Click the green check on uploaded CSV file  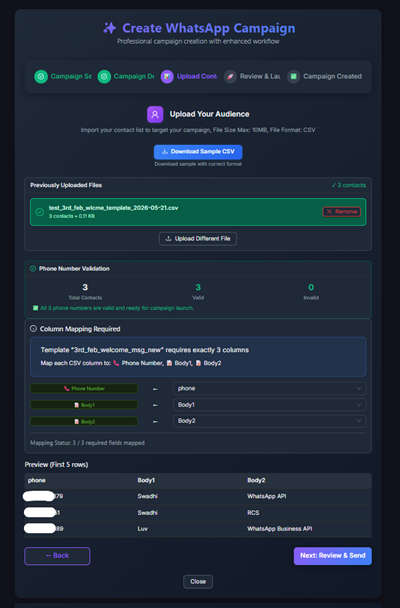[40, 212]
